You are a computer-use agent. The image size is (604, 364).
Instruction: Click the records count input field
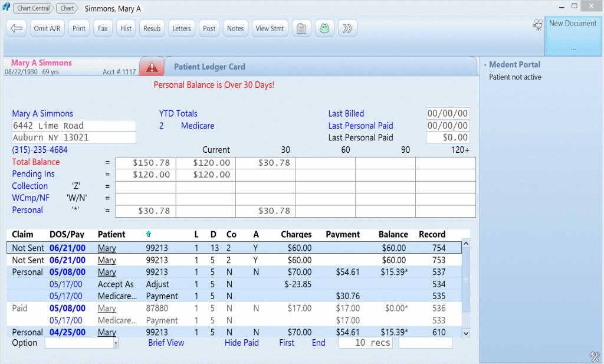(365, 342)
